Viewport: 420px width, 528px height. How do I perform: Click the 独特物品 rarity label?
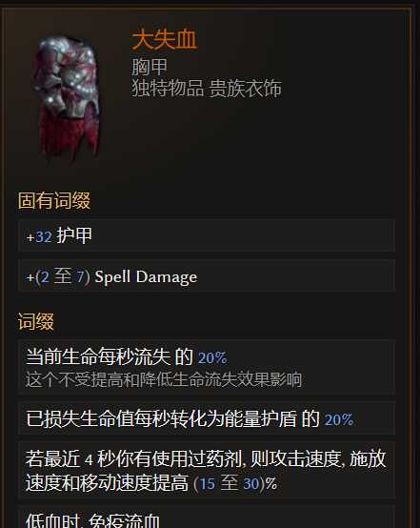168,89
